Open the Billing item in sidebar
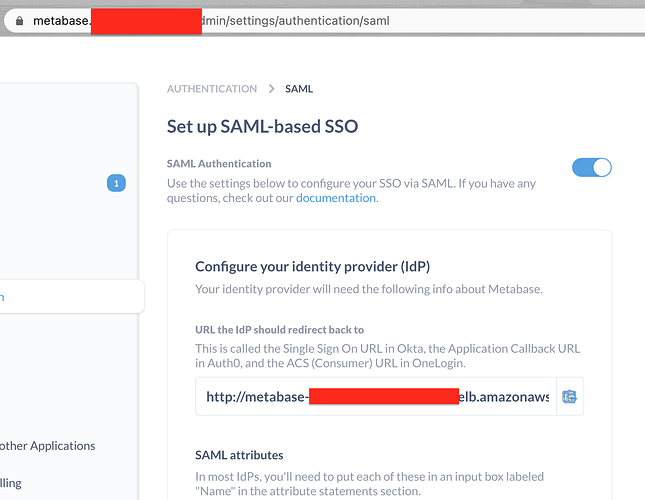The width and height of the screenshot is (645, 500). 11,483
